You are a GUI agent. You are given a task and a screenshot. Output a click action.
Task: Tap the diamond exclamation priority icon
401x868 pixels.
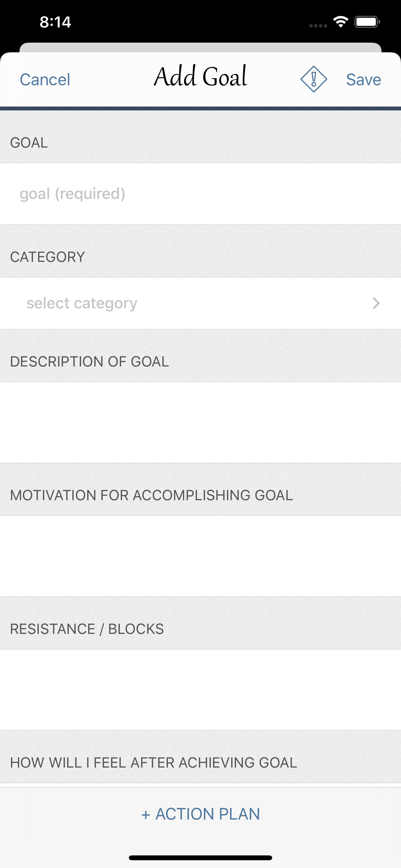pos(314,79)
